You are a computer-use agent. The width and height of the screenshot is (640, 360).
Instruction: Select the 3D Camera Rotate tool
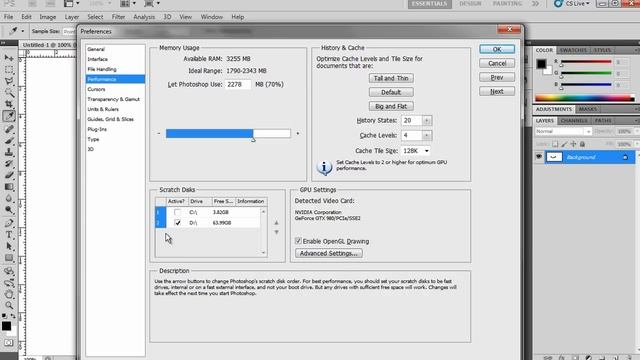click(9, 282)
